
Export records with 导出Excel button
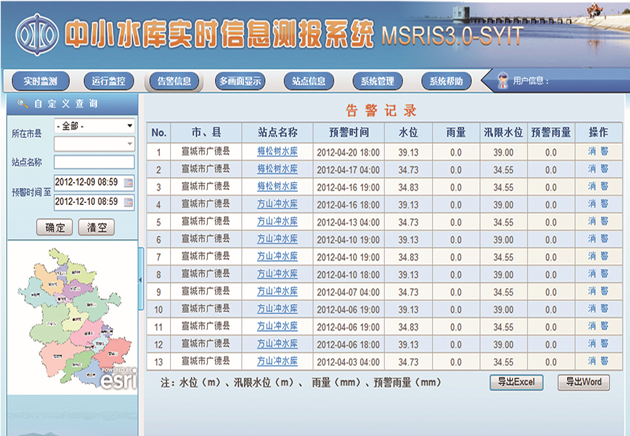pyautogui.click(x=516, y=382)
